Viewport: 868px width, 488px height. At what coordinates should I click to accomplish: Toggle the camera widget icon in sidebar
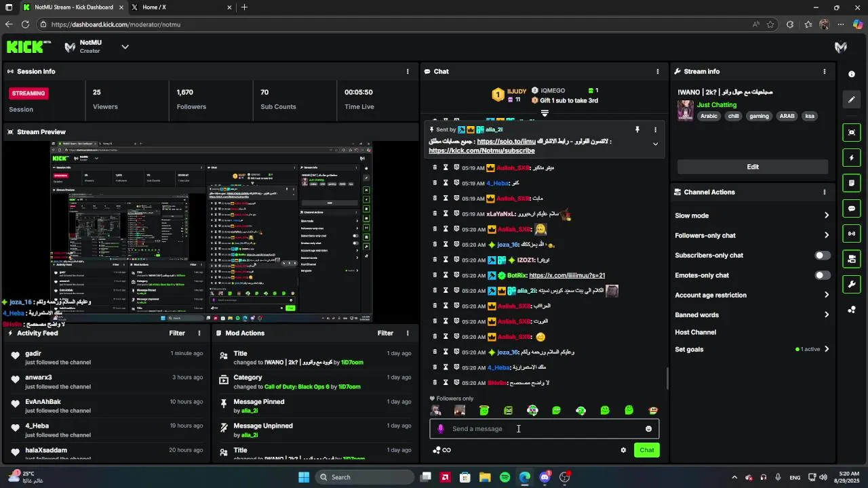tap(852, 259)
